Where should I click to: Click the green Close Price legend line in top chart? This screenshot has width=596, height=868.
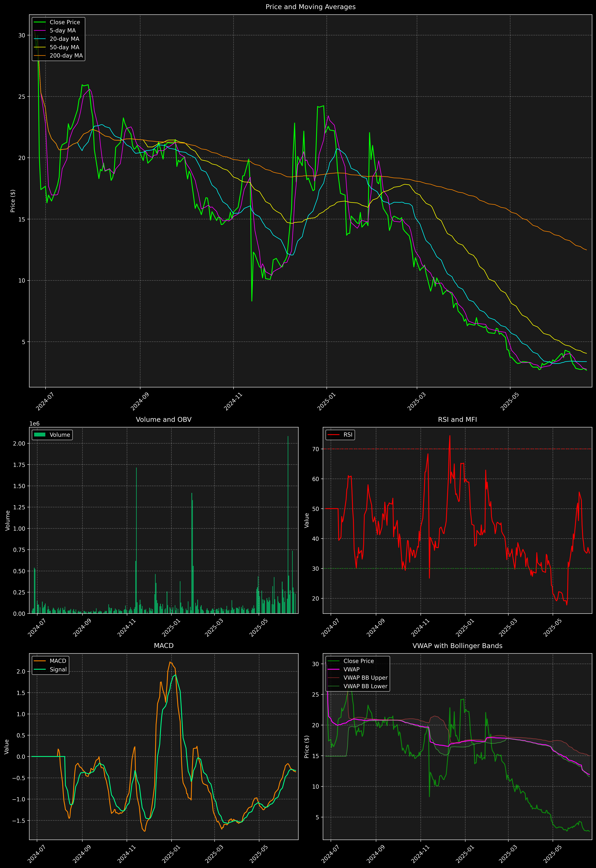click(40, 22)
